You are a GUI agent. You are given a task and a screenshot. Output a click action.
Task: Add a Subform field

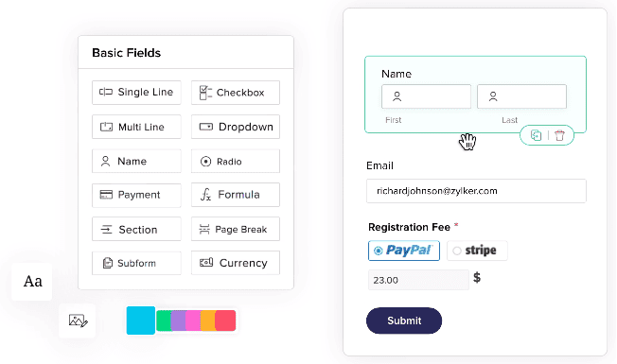pyautogui.click(x=136, y=263)
